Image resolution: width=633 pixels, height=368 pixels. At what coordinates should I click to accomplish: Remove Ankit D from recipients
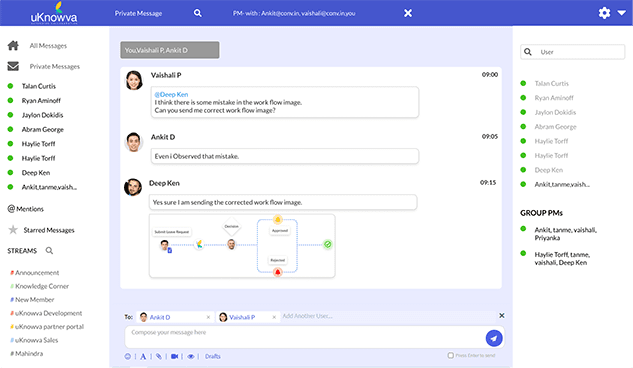pyautogui.click(x=208, y=317)
